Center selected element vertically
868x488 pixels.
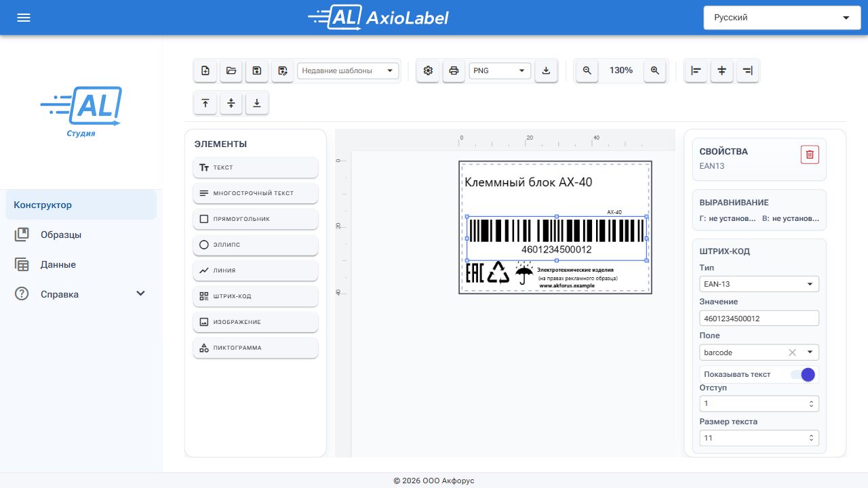click(x=231, y=103)
